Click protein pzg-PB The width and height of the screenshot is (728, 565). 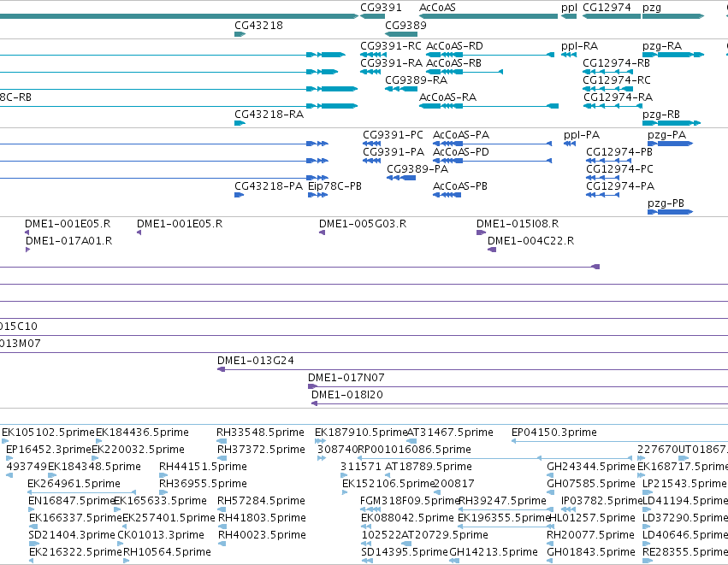click(x=671, y=212)
